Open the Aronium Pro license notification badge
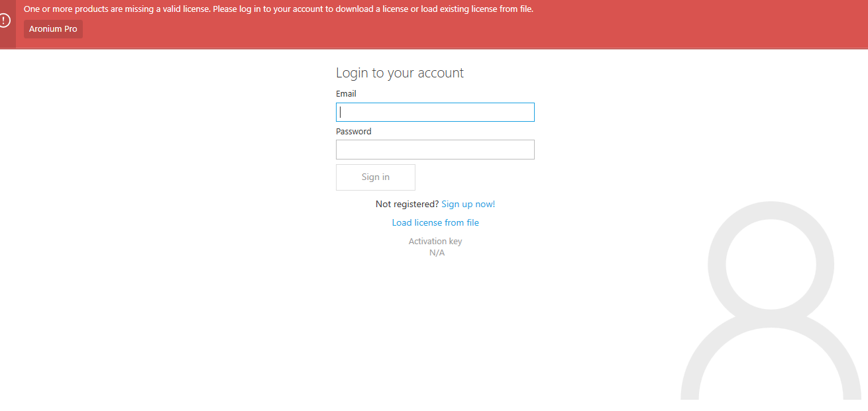The width and height of the screenshot is (868, 411). [x=53, y=28]
